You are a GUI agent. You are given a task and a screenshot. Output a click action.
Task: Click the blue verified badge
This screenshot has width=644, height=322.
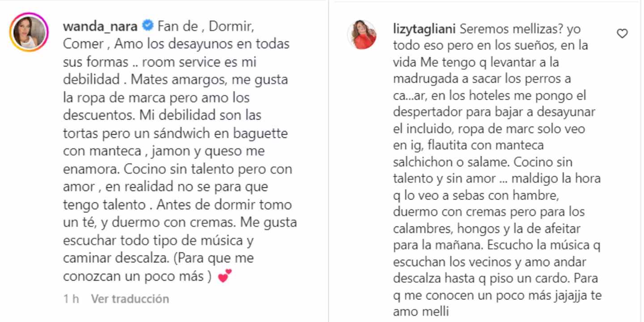click(x=147, y=26)
